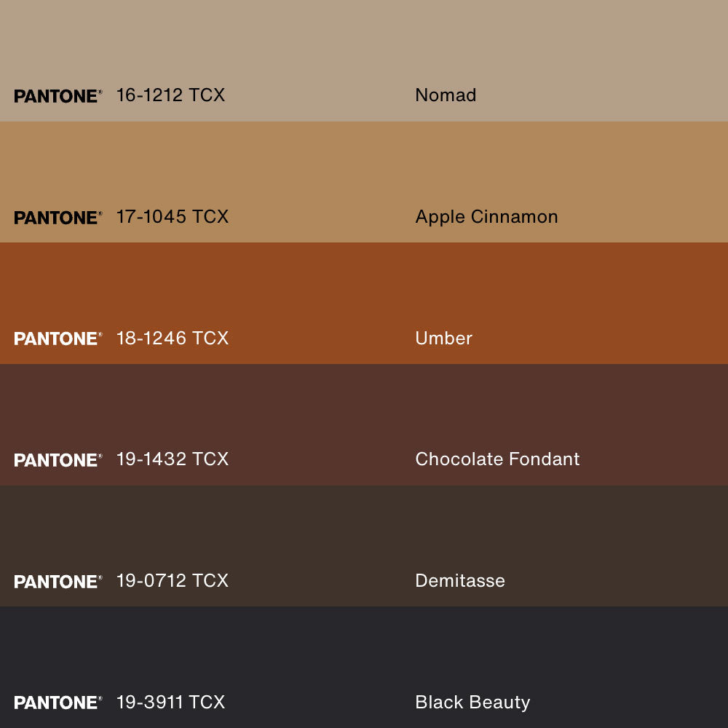Click the PANTONE logo in the Nomad row
Viewport: 728px width, 728px height.
point(58,96)
